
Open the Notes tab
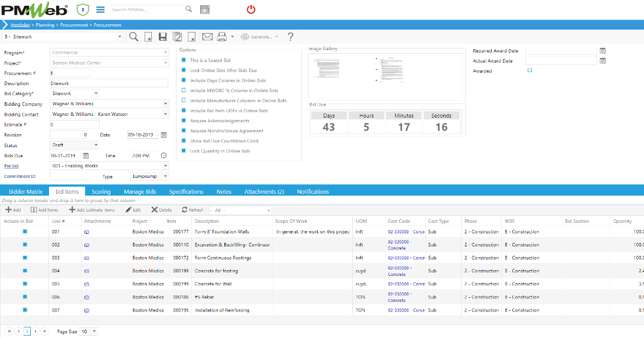(x=224, y=191)
